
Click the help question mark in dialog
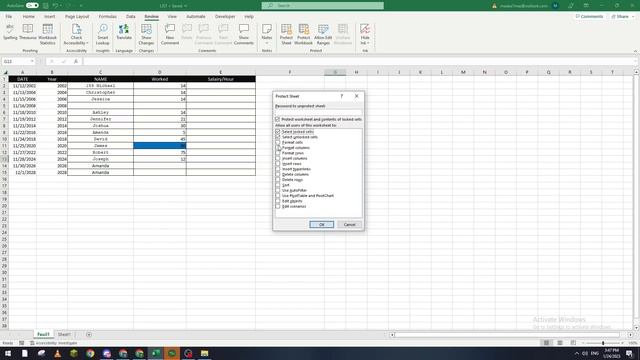[342, 96]
